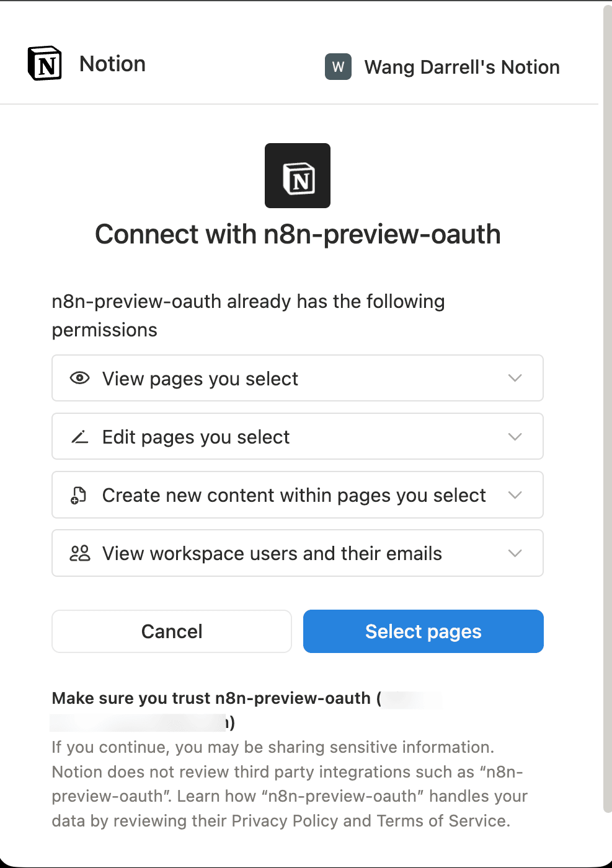Click the eye icon for View pages
The width and height of the screenshot is (612, 868).
[80, 378]
